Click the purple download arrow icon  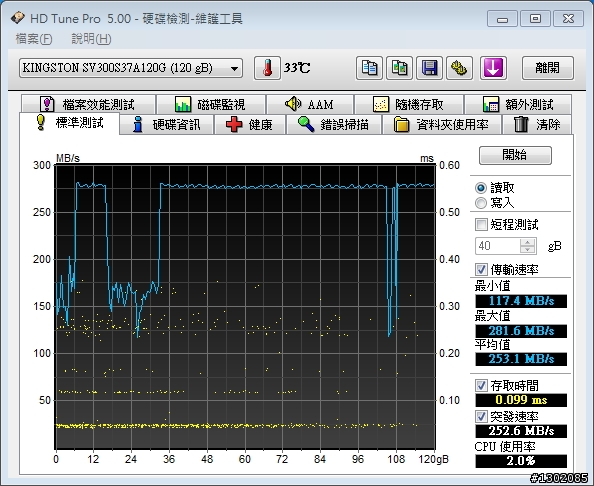[x=493, y=68]
